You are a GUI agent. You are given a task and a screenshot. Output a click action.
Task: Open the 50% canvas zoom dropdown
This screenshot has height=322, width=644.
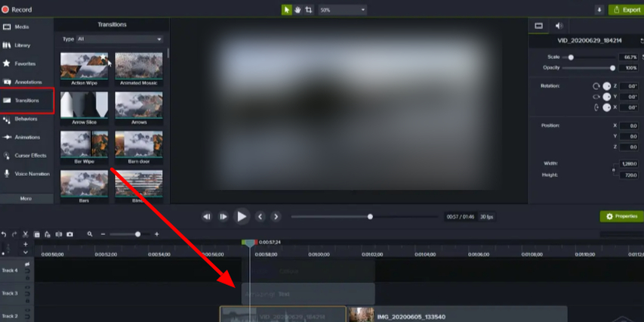(x=343, y=10)
